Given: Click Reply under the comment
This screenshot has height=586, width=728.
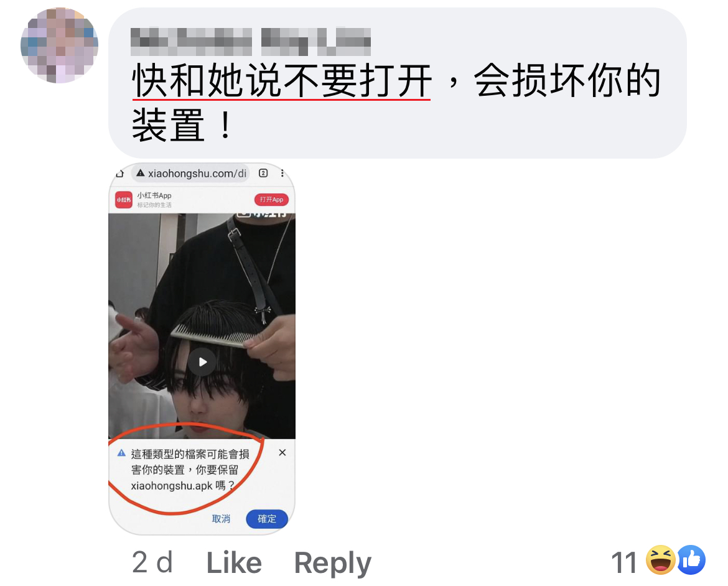Looking at the screenshot, I should (333, 563).
